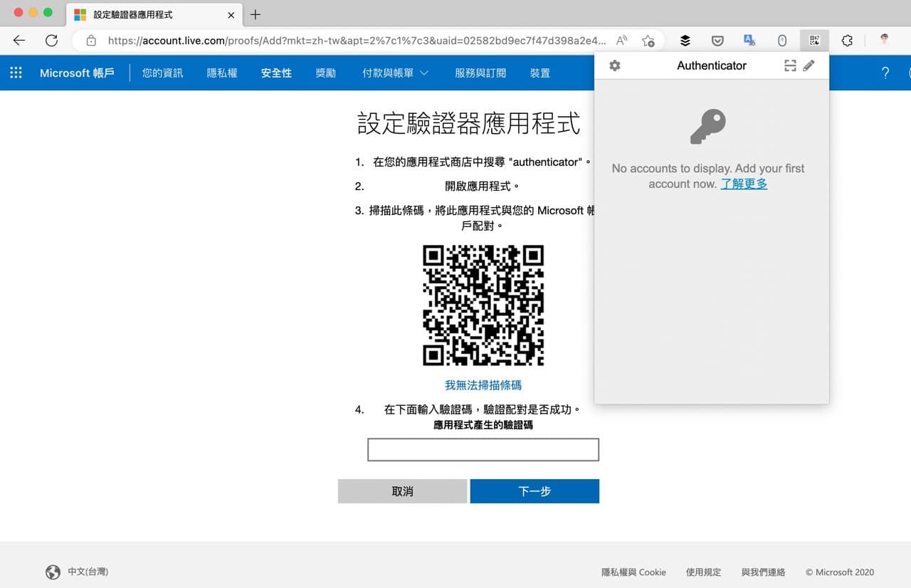Click the © Microsoft 2020 footer text

(840, 572)
